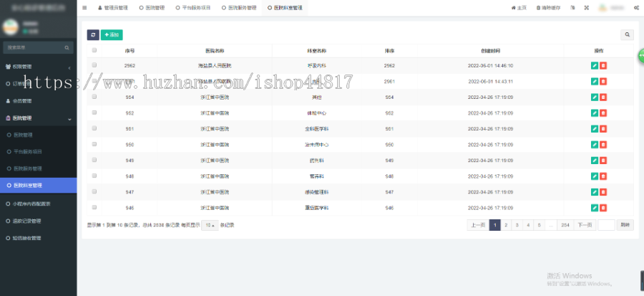This screenshot has height=296, width=644.
Task: Switch to the 医院管理 top tab
Action: 152,7
